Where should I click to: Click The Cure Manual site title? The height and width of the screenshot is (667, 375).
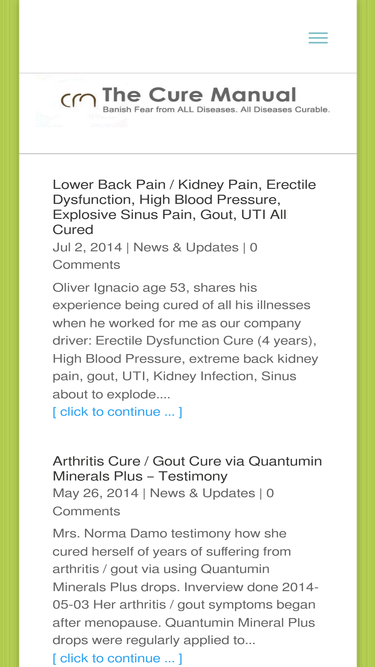(199, 94)
